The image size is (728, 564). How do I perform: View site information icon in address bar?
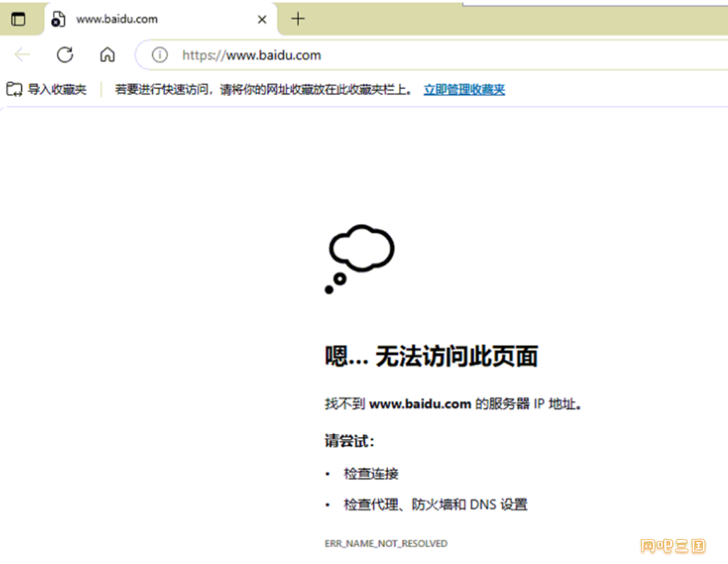coord(159,55)
